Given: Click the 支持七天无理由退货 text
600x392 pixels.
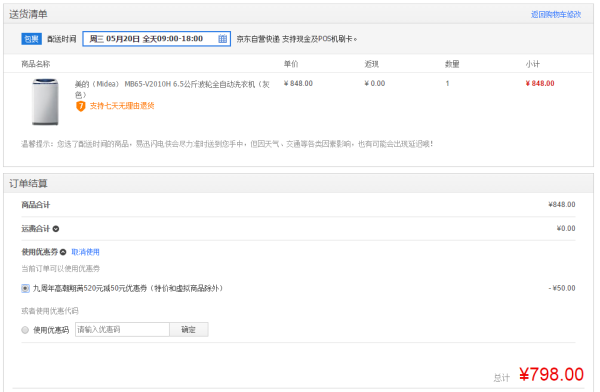Looking at the screenshot, I should click(122, 106).
